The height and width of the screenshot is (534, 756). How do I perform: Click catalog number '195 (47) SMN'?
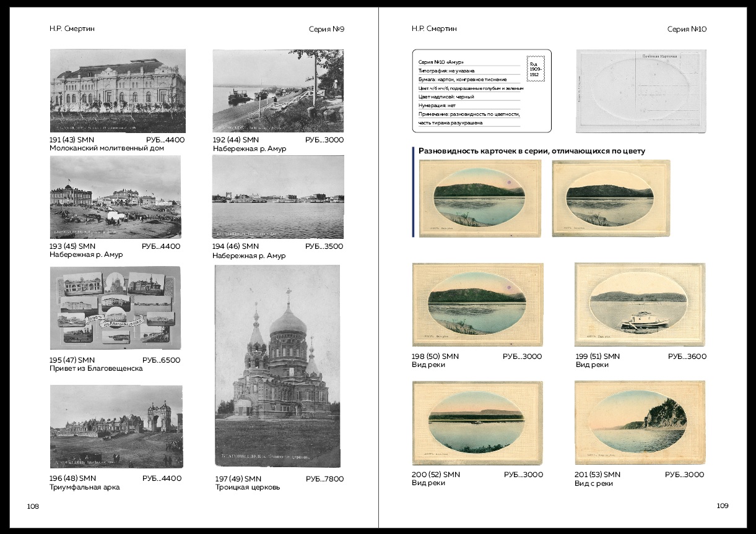(72, 360)
